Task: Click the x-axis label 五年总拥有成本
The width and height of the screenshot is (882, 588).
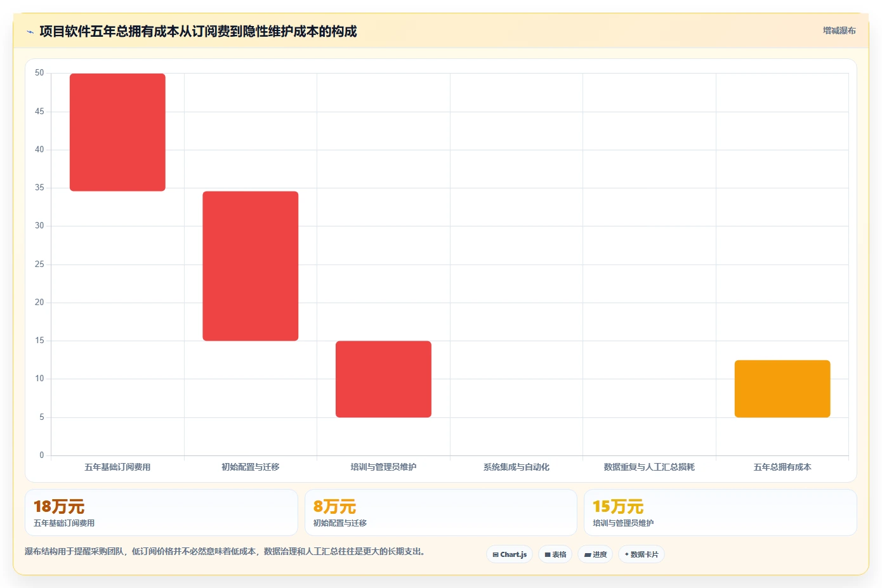Action: click(782, 467)
